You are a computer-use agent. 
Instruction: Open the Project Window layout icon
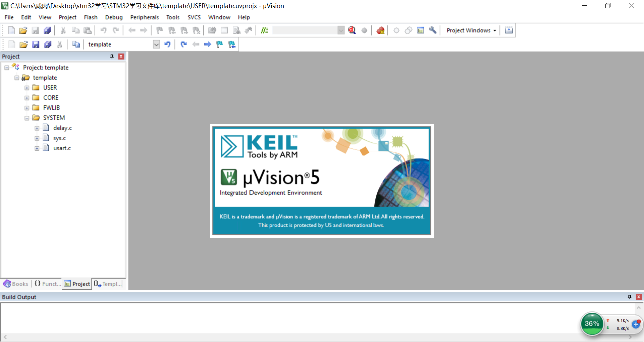pos(421,31)
